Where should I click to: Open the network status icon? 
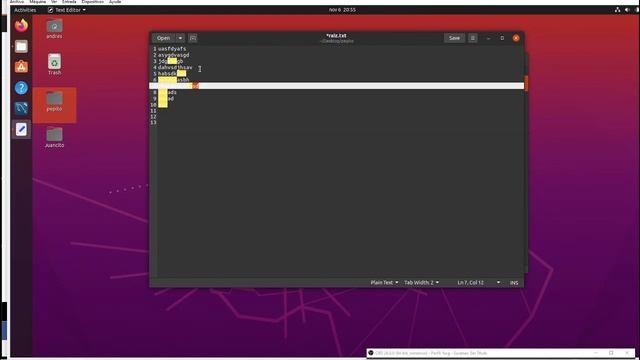618,10
